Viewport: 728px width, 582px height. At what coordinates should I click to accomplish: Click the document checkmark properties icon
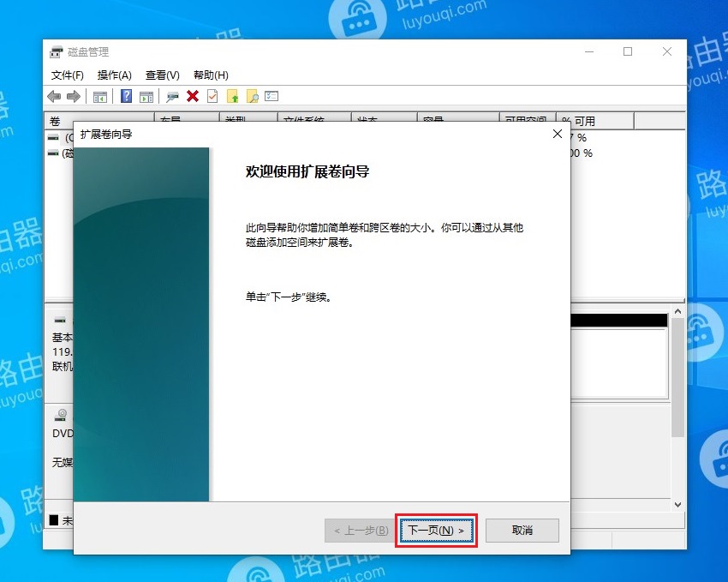212,96
